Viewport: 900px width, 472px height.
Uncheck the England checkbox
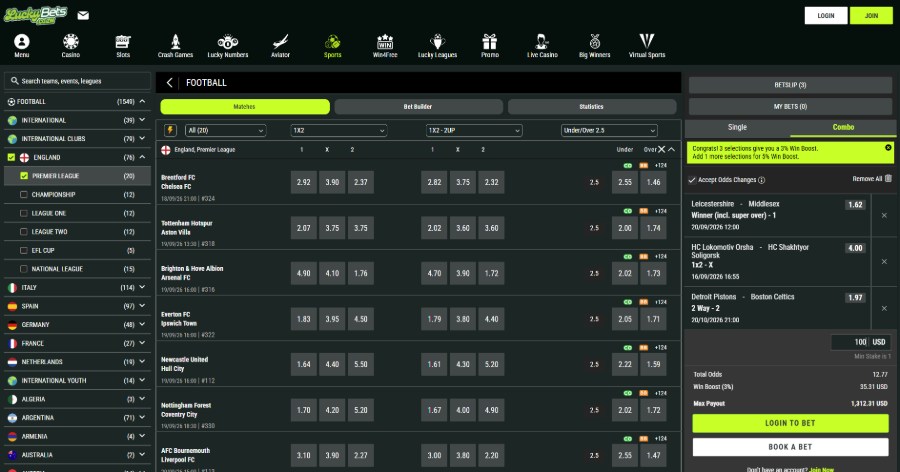pos(11,157)
